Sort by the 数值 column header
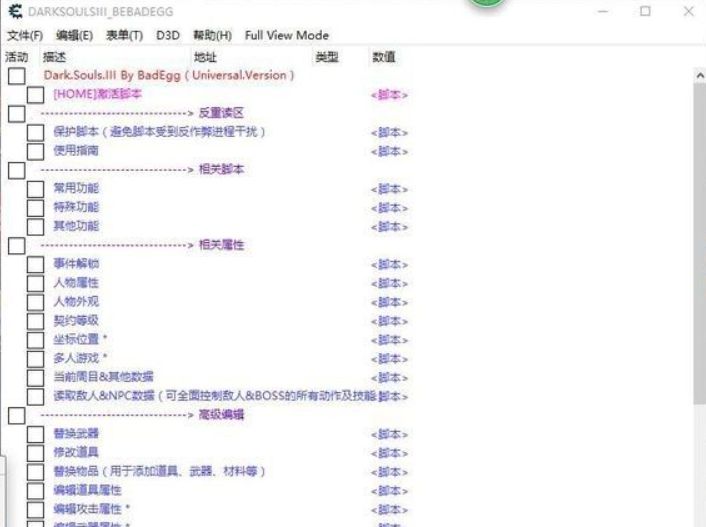Screen dimensions: 706x527 [x=384, y=57]
